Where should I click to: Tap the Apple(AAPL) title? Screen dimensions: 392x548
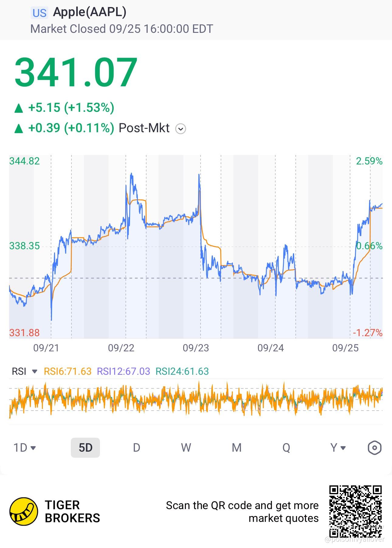click(x=90, y=12)
